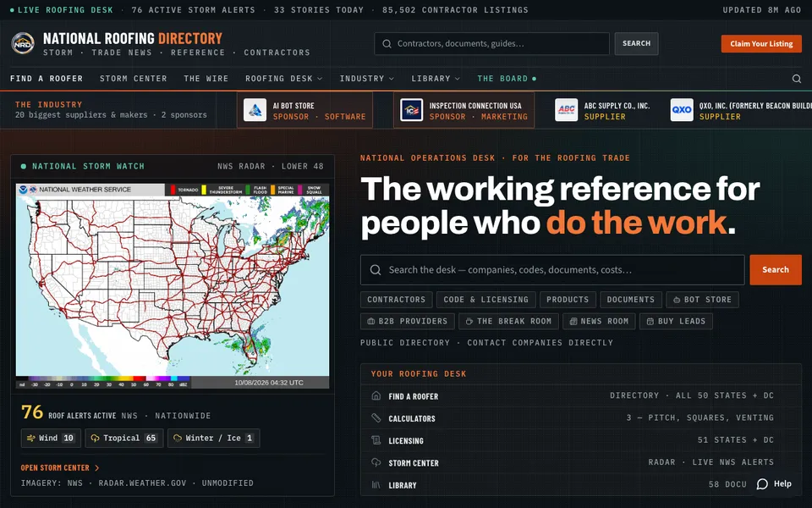
Task: Click '33 STORIES TODAY' ticker text
Action: (x=319, y=10)
